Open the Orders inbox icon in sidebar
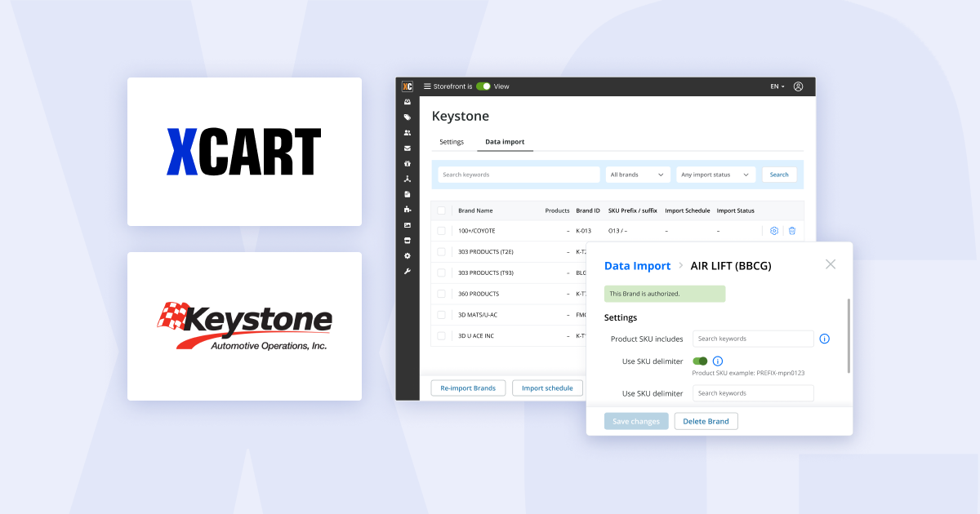 coord(408,102)
